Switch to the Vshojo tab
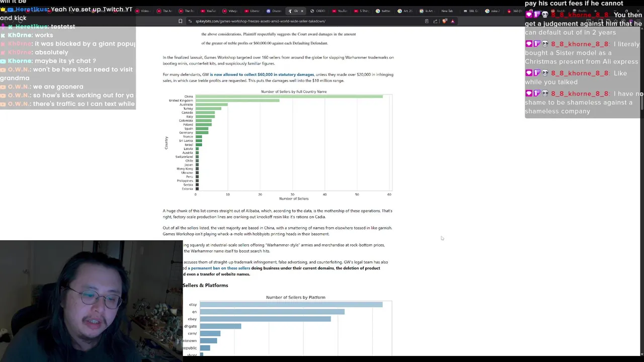 tap(230, 11)
